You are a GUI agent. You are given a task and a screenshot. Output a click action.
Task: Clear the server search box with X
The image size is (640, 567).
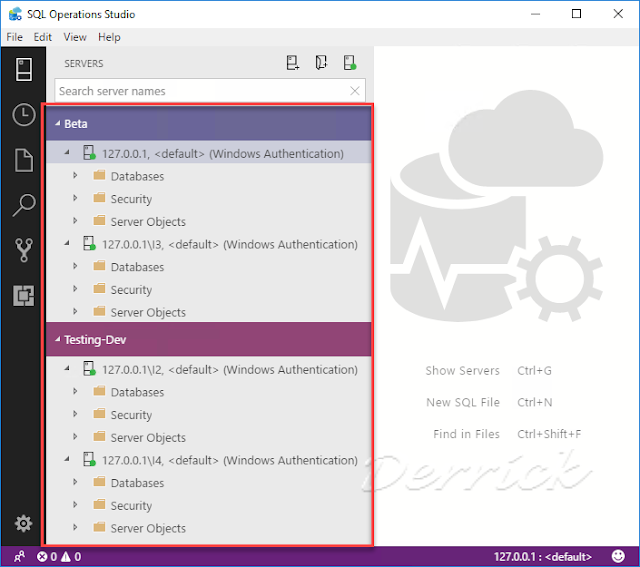click(x=355, y=91)
